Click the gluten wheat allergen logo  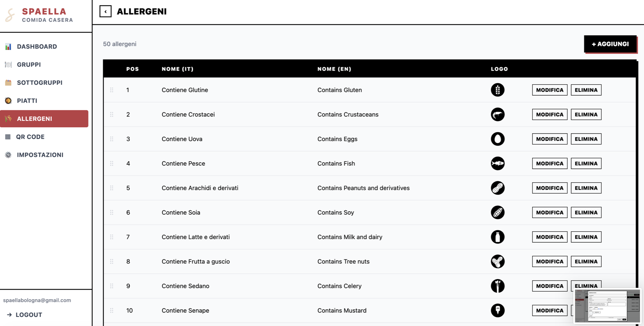[x=498, y=90]
